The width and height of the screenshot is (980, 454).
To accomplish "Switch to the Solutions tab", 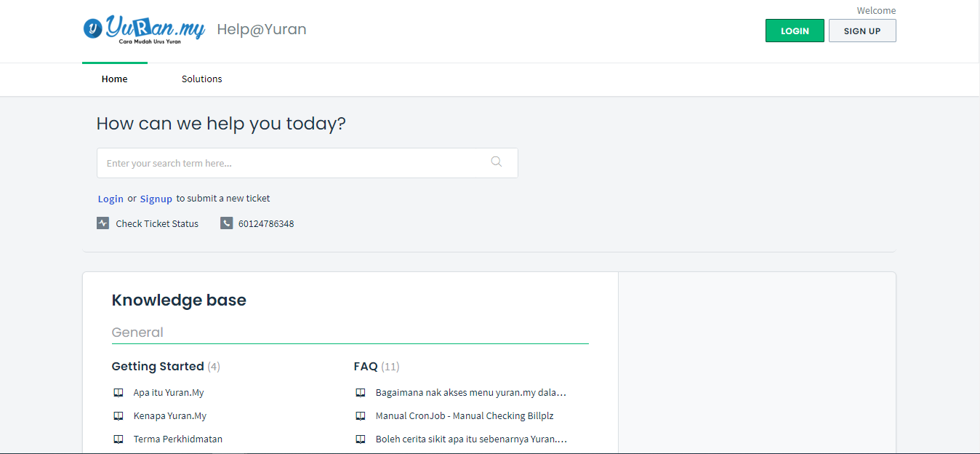I will [202, 79].
